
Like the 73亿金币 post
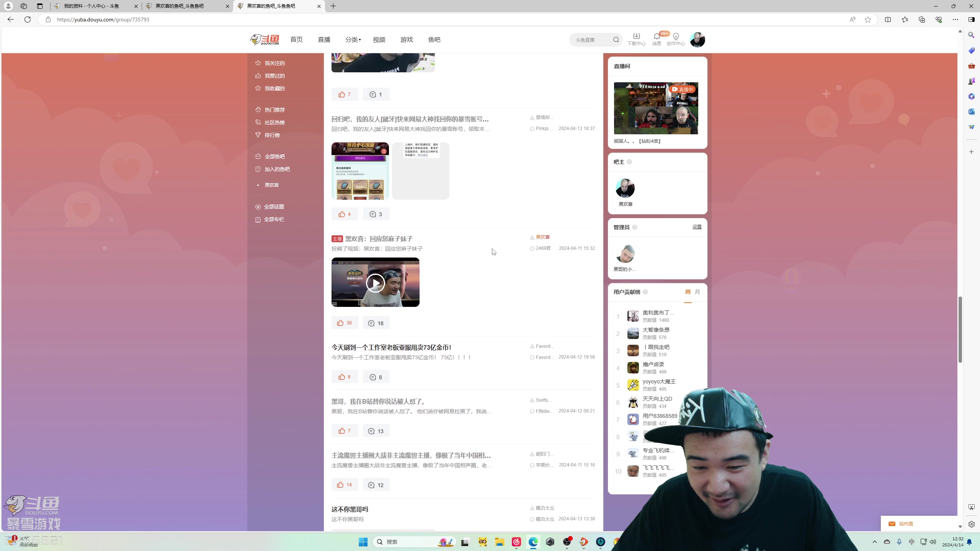point(345,377)
